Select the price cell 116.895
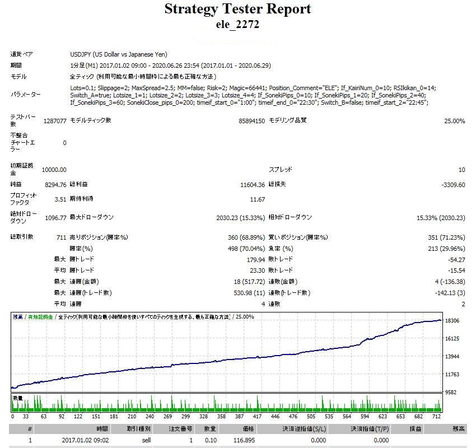 244,440
